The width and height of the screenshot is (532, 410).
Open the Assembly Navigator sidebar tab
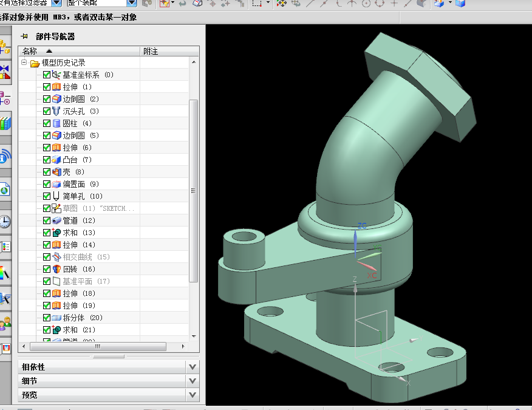(5, 46)
